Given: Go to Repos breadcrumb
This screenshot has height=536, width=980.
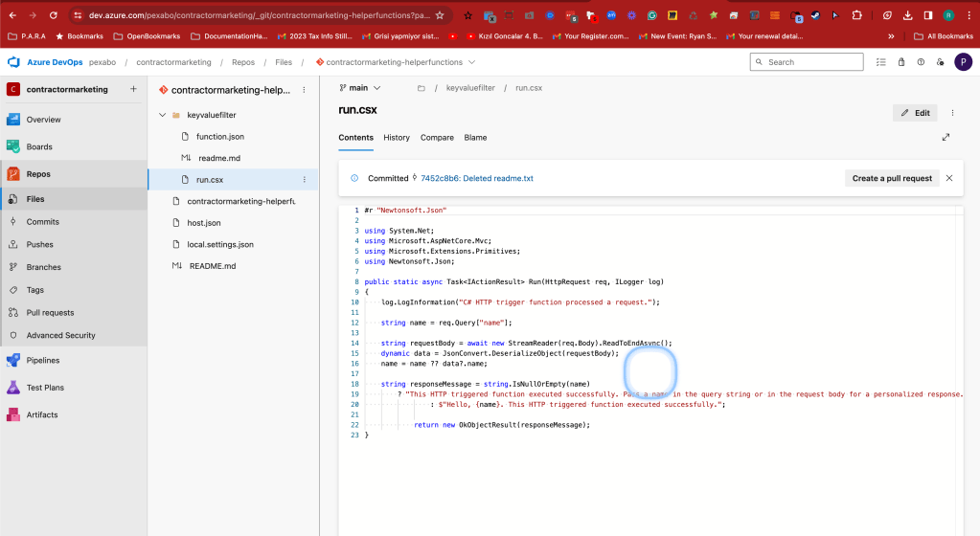Looking at the screenshot, I should (243, 62).
